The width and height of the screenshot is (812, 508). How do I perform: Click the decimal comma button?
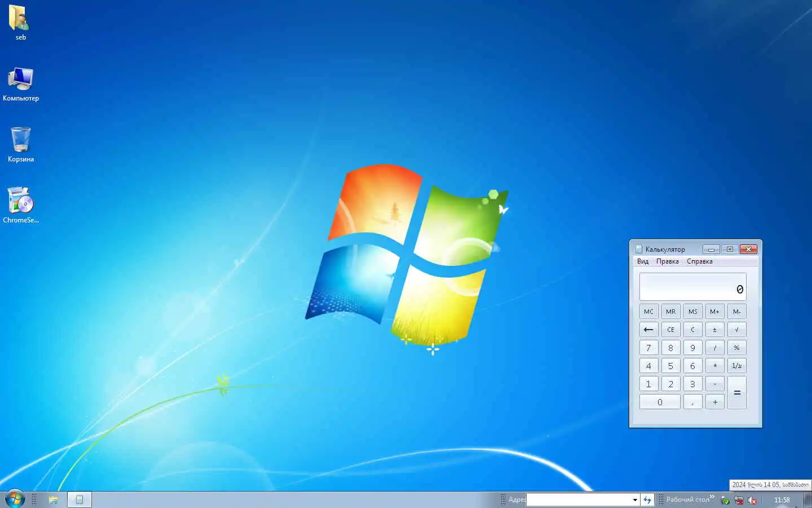coord(692,402)
